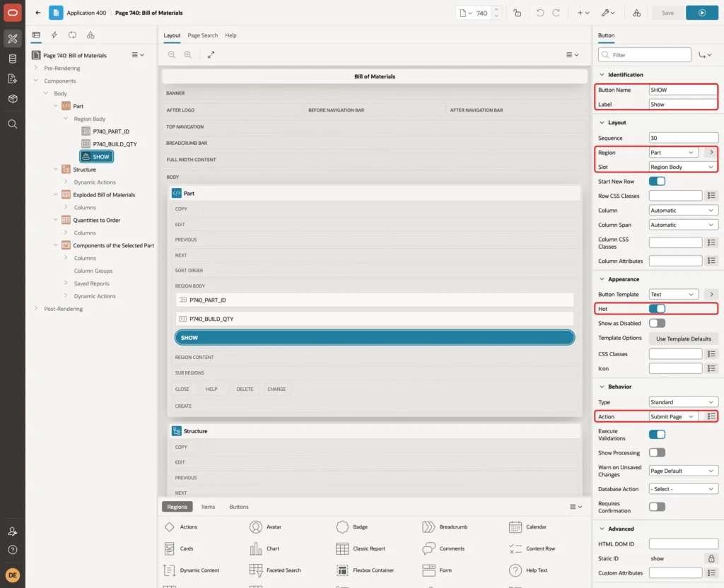
Task: Expand the Pre-Rendering tree node
Action: (36, 68)
